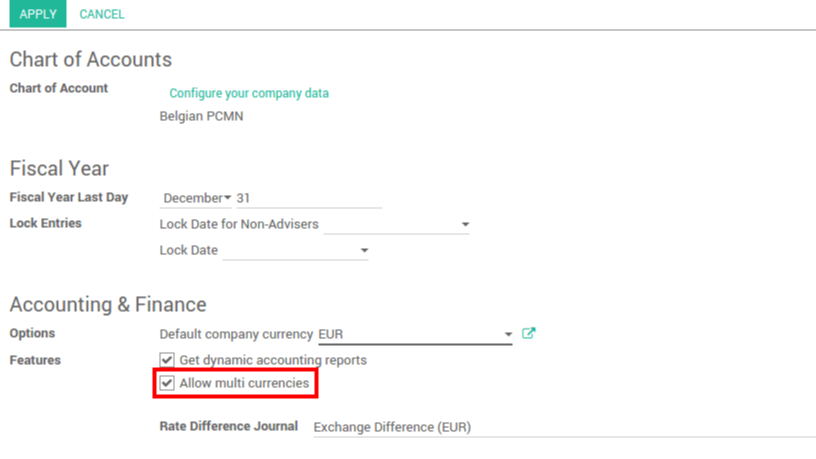Open the December month dropdown
The height and width of the screenshot is (459, 816).
197,198
